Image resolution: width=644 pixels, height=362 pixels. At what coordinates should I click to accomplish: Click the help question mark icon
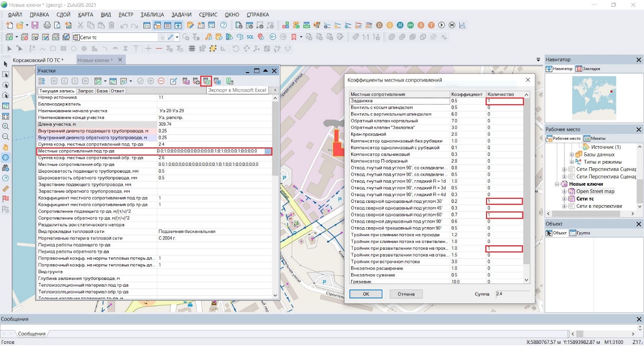[x=223, y=25]
